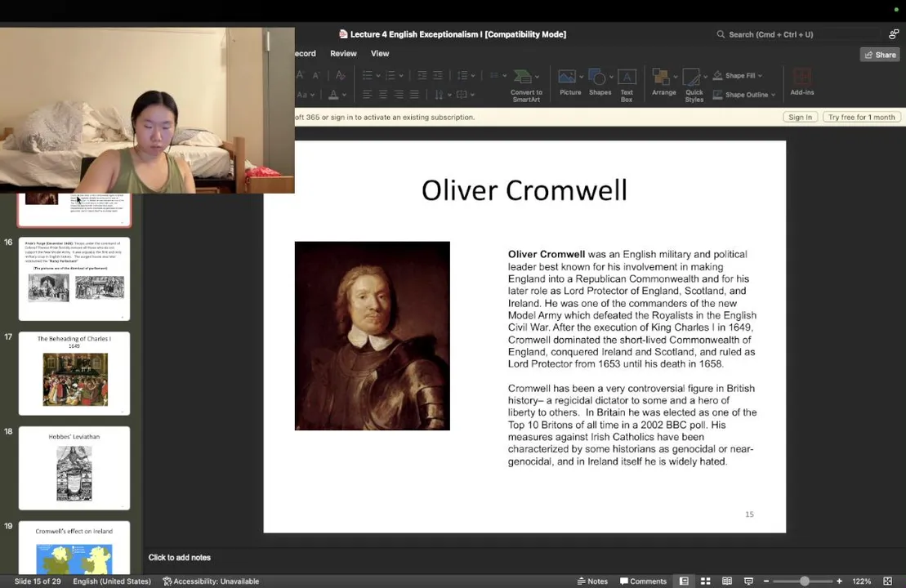
Task: Decrease font size with the small A icon
Action: (x=316, y=76)
